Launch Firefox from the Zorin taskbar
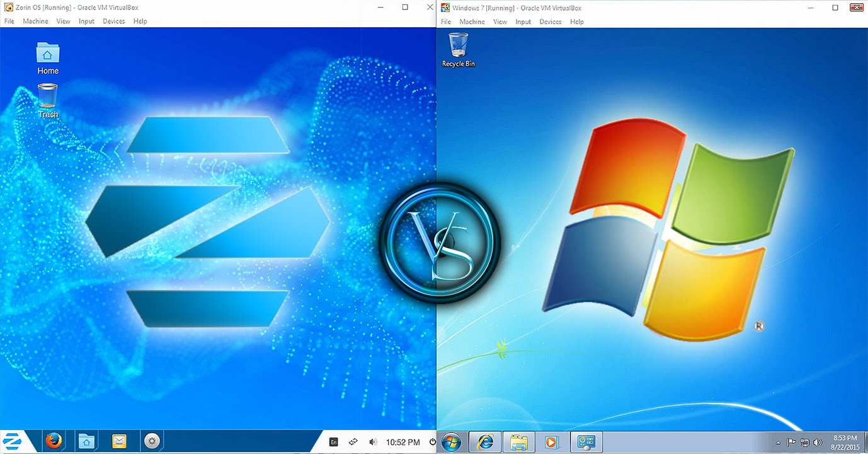Image resolution: width=868 pixels, height=454 pixels. (x=53, y=441)
